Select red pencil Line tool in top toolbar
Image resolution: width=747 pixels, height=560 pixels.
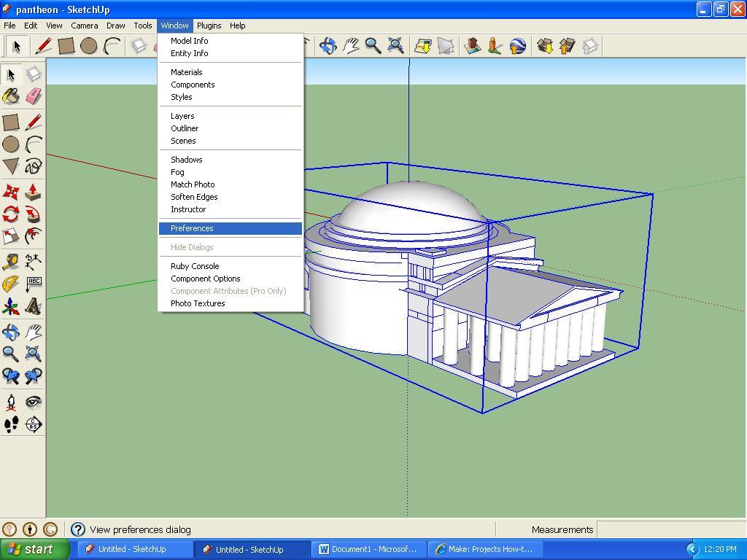pos(43,46)
